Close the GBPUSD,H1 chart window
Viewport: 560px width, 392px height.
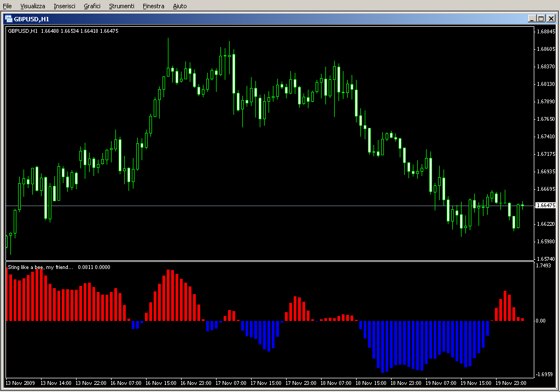[x=551, y=19]
